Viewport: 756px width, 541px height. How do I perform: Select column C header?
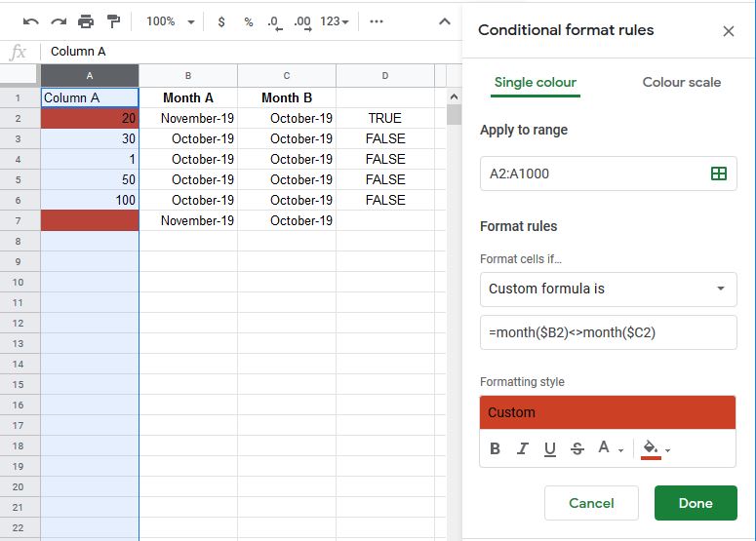click(x=287, y=76)
